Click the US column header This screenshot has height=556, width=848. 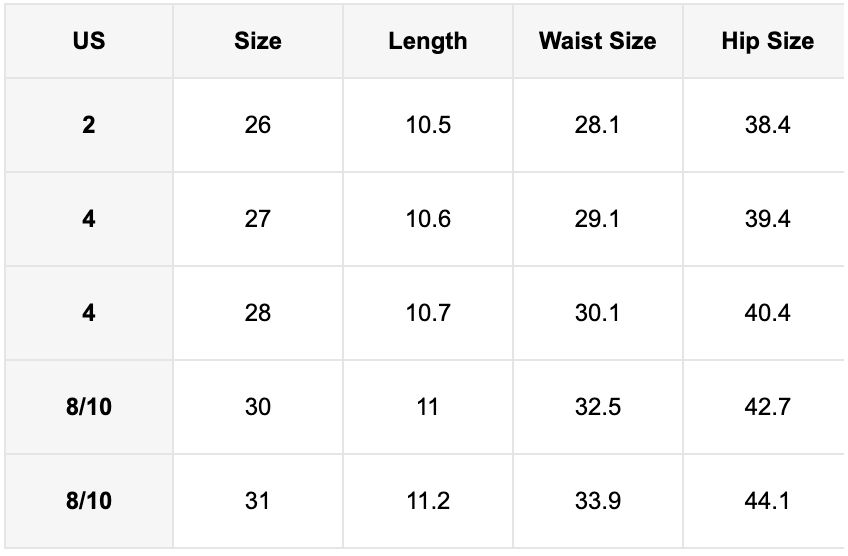click(x=89, y=41)
